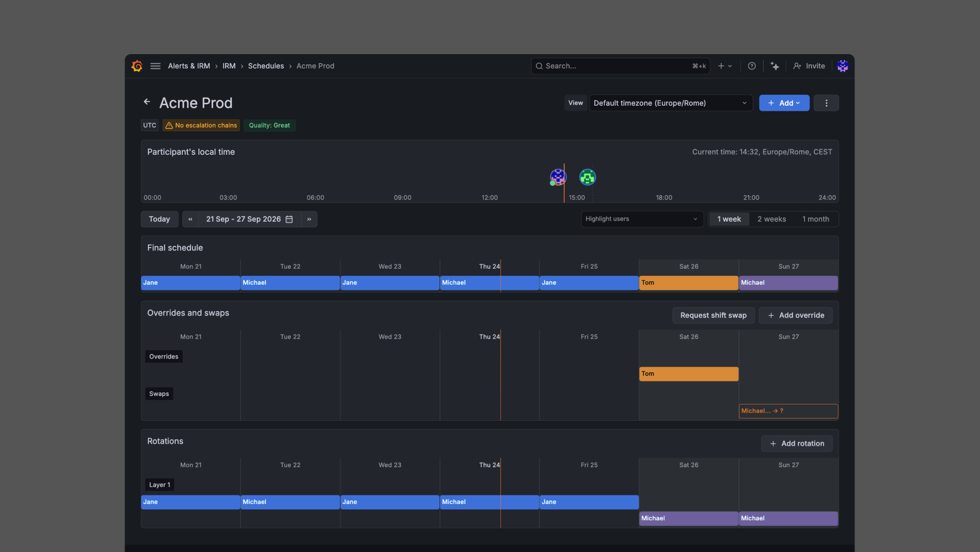This screenshot has width=980, height=552.
Task: Click the Swaps row label
Action: [x=159, y=394]
